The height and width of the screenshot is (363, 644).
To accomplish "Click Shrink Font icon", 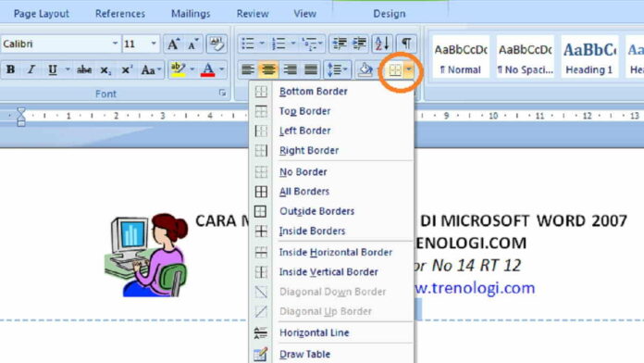I will [193, 44].
